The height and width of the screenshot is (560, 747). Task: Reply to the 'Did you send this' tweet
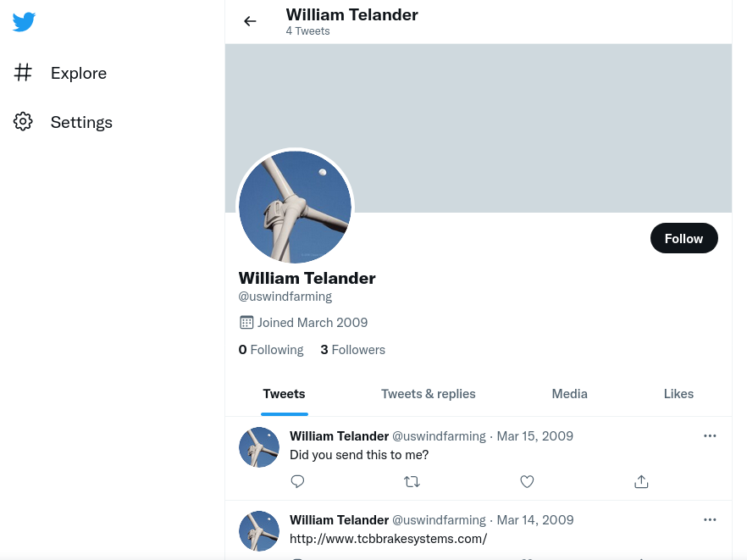[297, 481]
